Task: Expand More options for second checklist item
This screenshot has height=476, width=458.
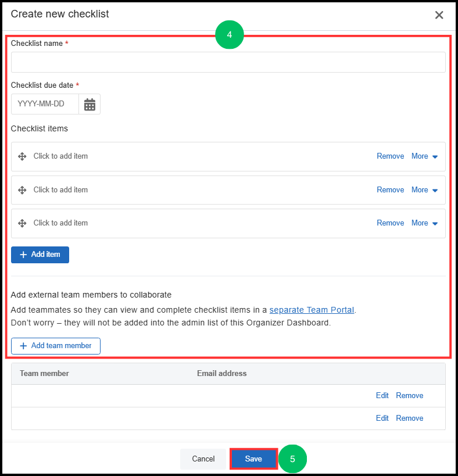Action: (424, 189)
